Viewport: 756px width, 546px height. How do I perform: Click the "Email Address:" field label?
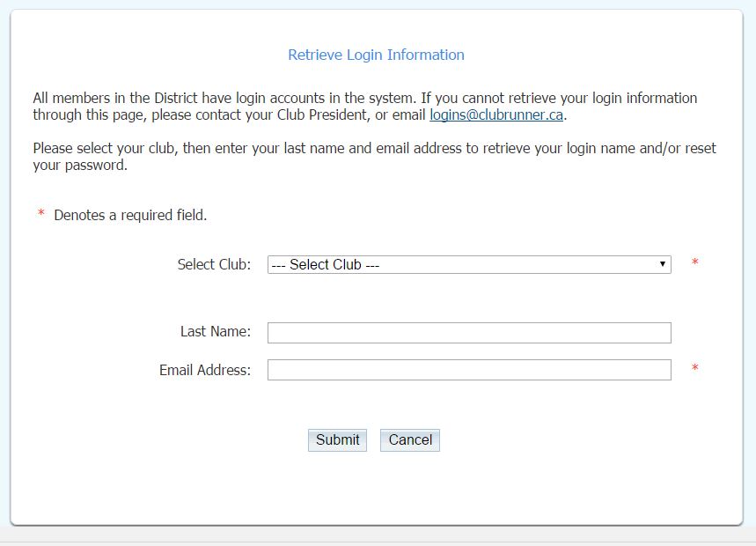(205, 370)
